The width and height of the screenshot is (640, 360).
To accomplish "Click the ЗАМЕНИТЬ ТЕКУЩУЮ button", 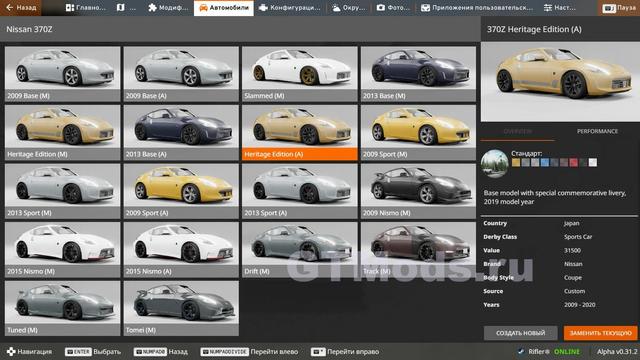I will pos(600,333).
